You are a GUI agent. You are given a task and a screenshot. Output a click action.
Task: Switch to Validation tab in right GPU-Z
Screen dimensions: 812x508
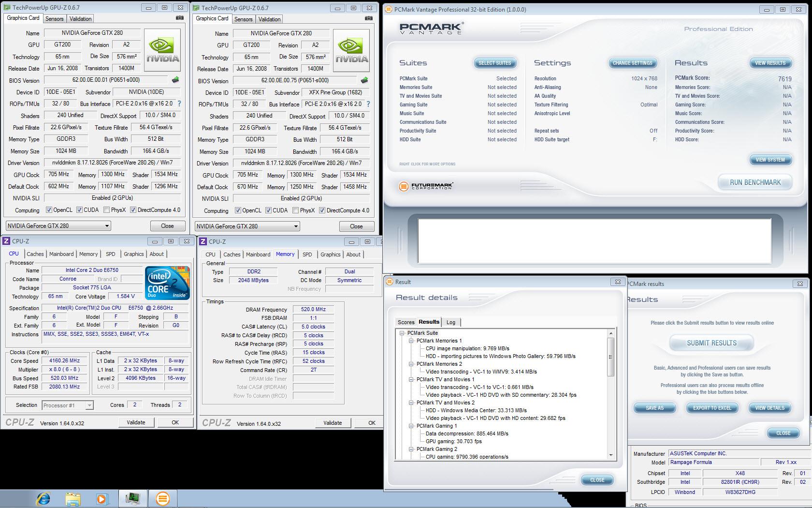[269, 19]
